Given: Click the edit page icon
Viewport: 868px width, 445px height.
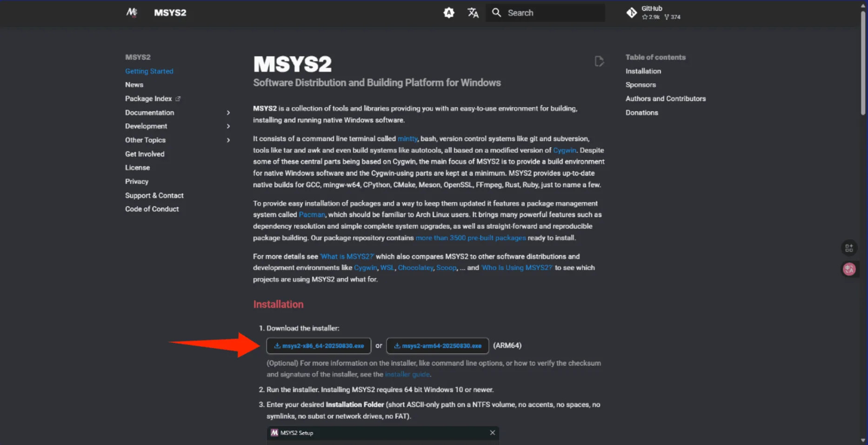Looking at the screenshot, I should coord(599,61).
